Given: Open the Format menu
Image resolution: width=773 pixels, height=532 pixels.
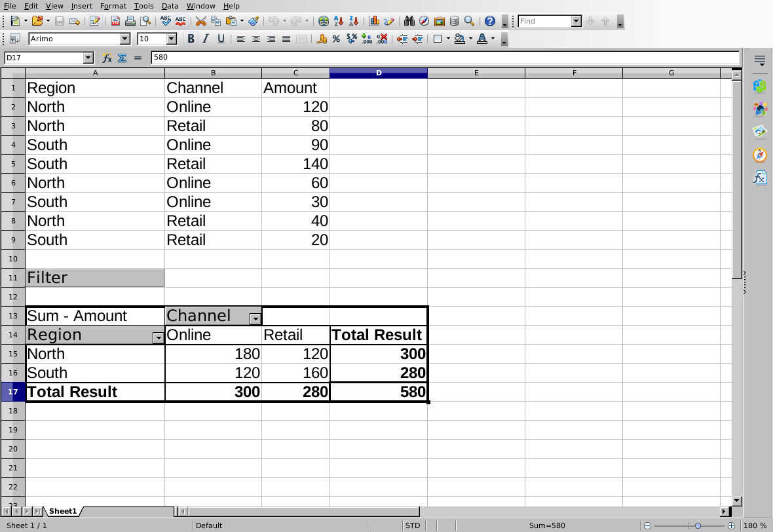Looking at the screenshot, I should click(113, 6).
